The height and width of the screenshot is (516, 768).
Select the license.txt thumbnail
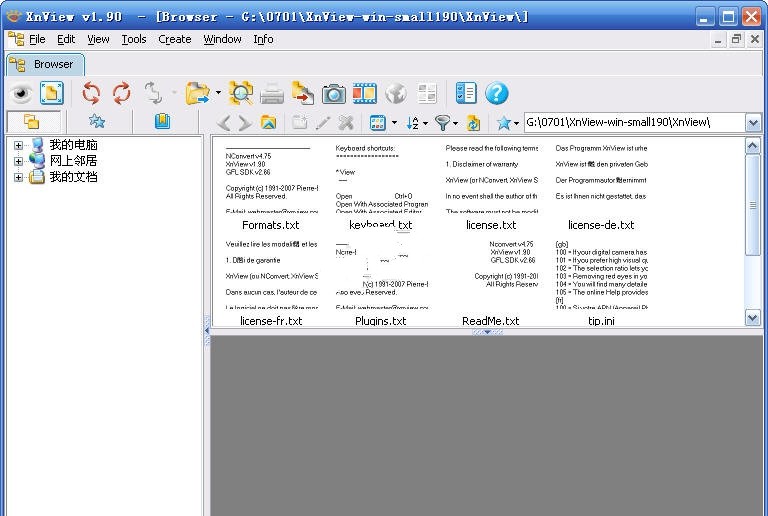[x=491, y=188]
